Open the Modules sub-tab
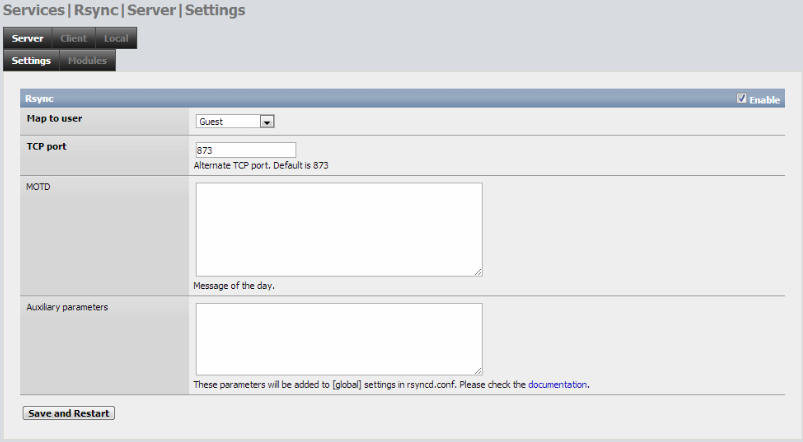Image resolution: width=803 pixels, height=442 pixels. click(x=88, y=60)
